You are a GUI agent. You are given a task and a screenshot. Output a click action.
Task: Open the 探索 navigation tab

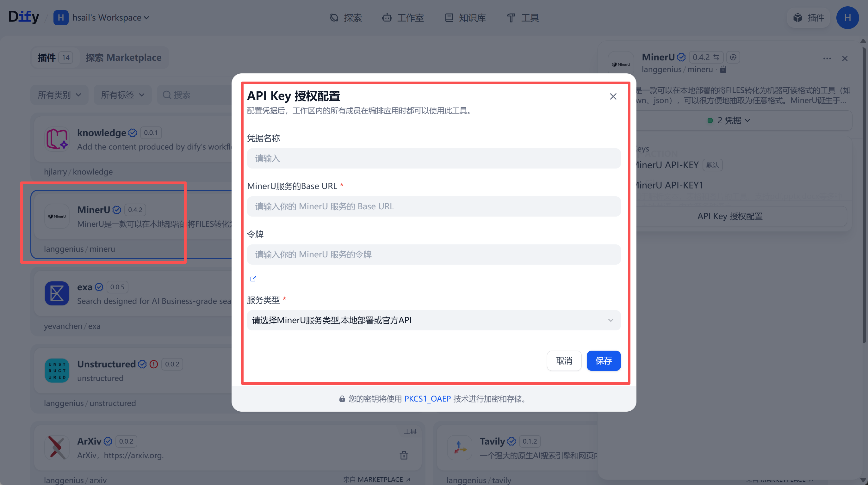[x=346, y=17]
